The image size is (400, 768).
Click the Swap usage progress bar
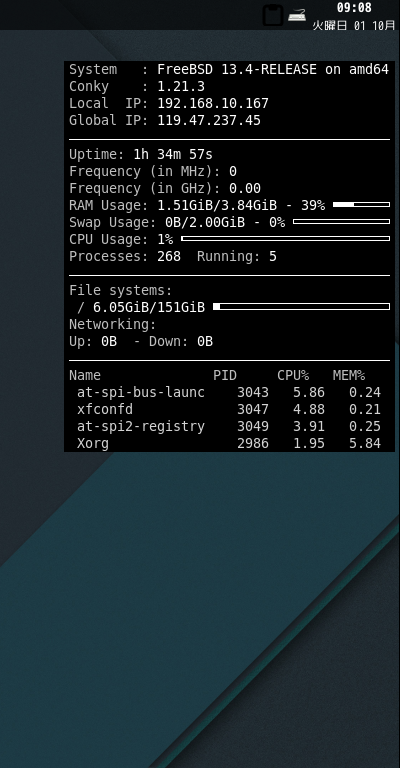[x=341, y=222]
